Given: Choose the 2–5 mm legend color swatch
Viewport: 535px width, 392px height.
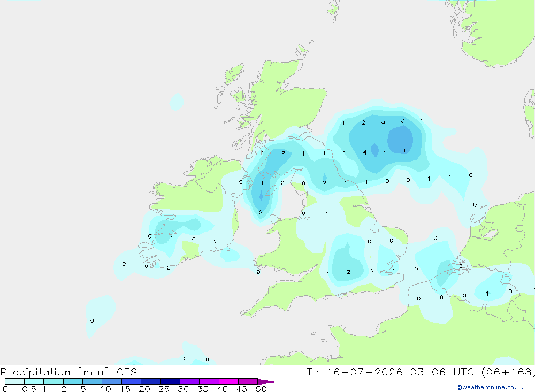Looking at the screenshot, I should tap(73, 381).
